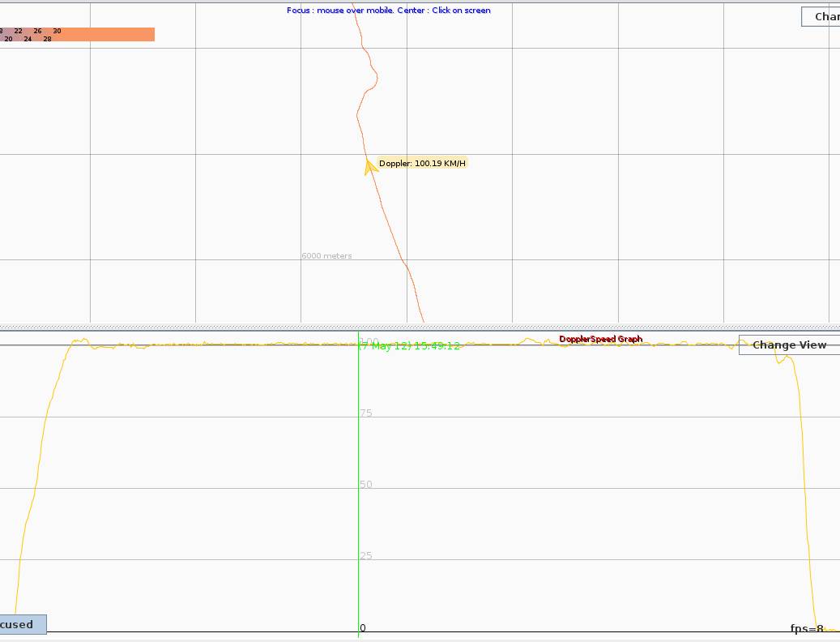Click the Doppler 100.19 KM/H tooltip label
Image resolution: width=840 pixels, height=642 pixels.
coord(422,164)
